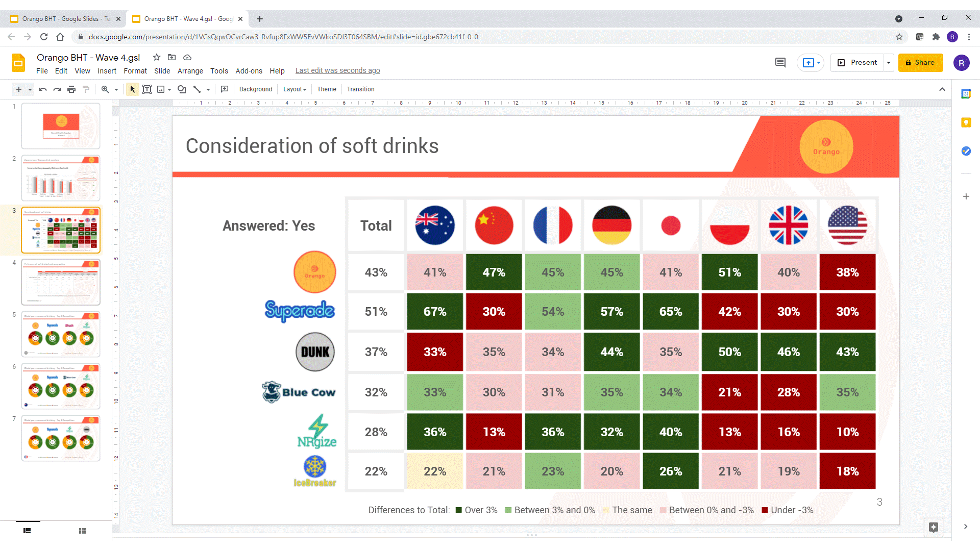Print the presentation
This screenshot has height=551, width=980.
[71, 89]
